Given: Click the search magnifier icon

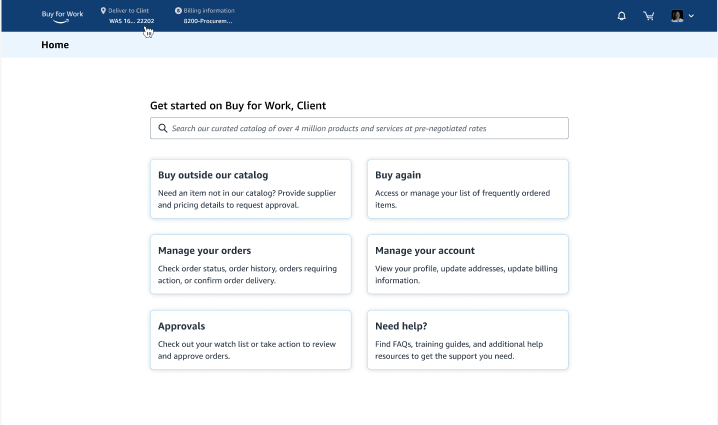Looking at the screenshot, I should tap(163, 128).
